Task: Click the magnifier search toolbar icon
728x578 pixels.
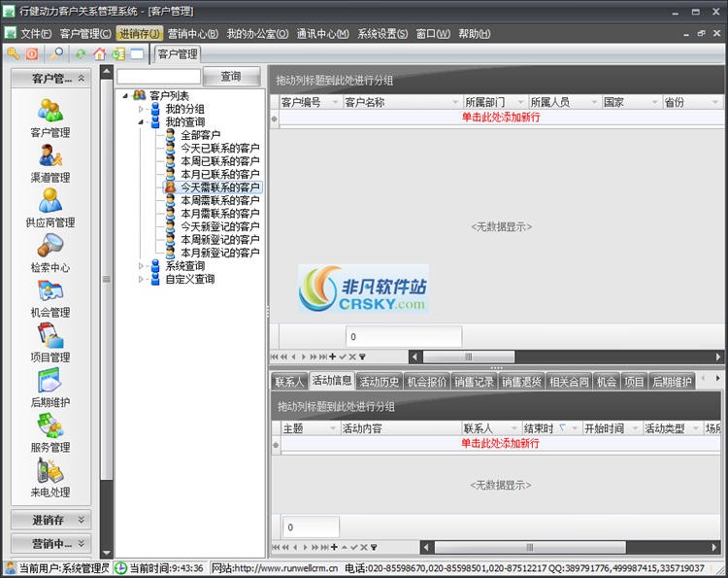Action: coord(56,53)
